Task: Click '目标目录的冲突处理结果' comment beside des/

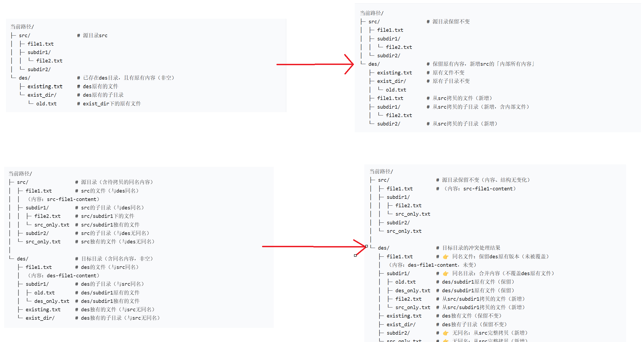Action: [471, 248]
